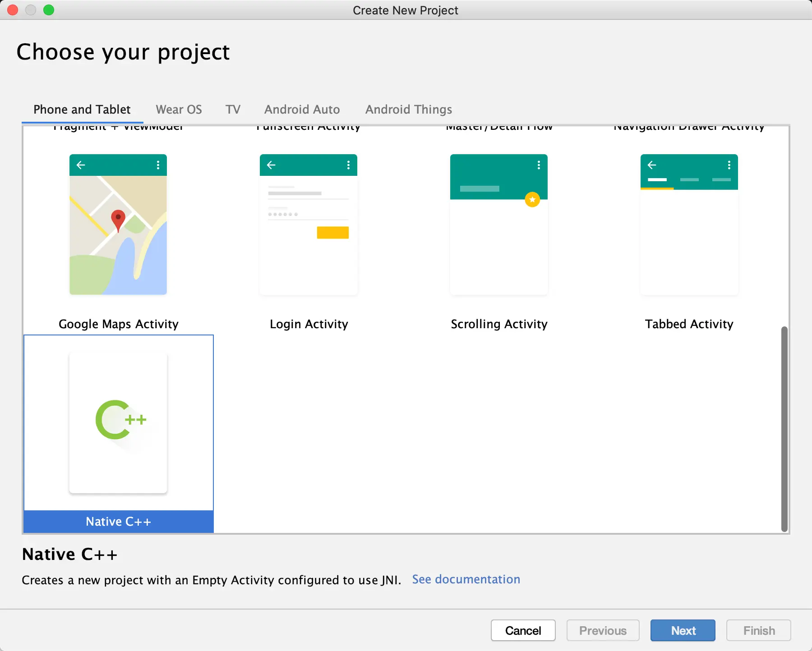
Task: Open the Android Auto tab
Action: tap(302, 110)
